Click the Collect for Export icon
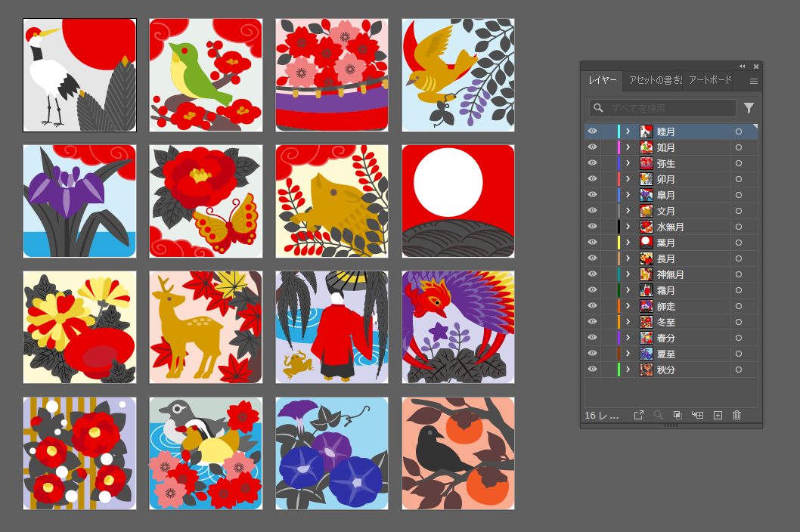Screen dimensions: 800x532 639,415
